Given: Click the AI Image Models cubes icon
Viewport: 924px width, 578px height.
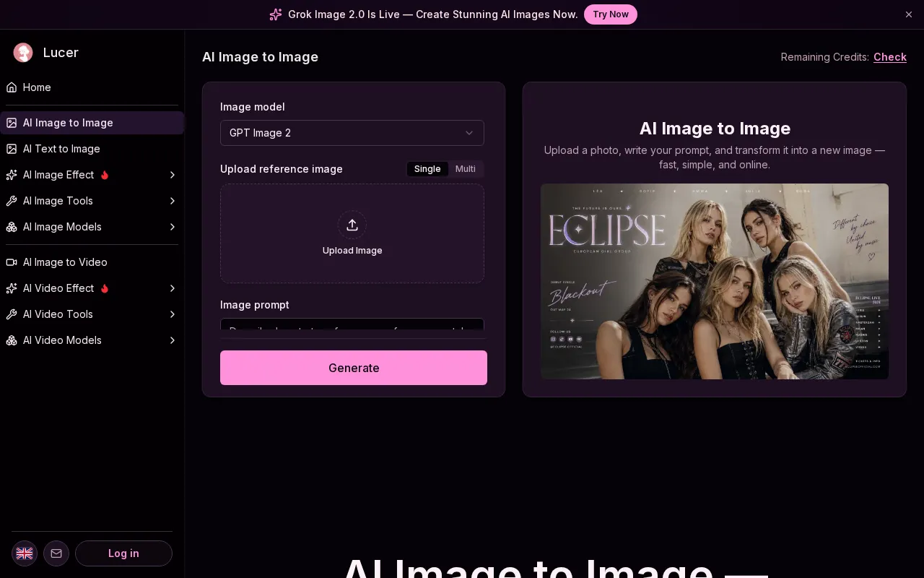Looking at the screenshot, I should (x=12, y=227).
